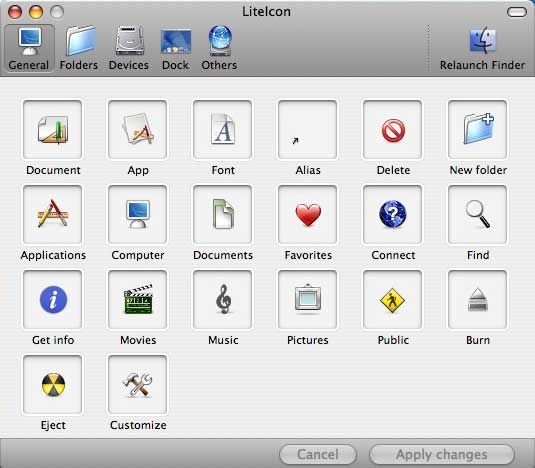Screen dimensions: 535x468
Task: Choose the Connect globe icon
Action: click(x=393, y=214)
